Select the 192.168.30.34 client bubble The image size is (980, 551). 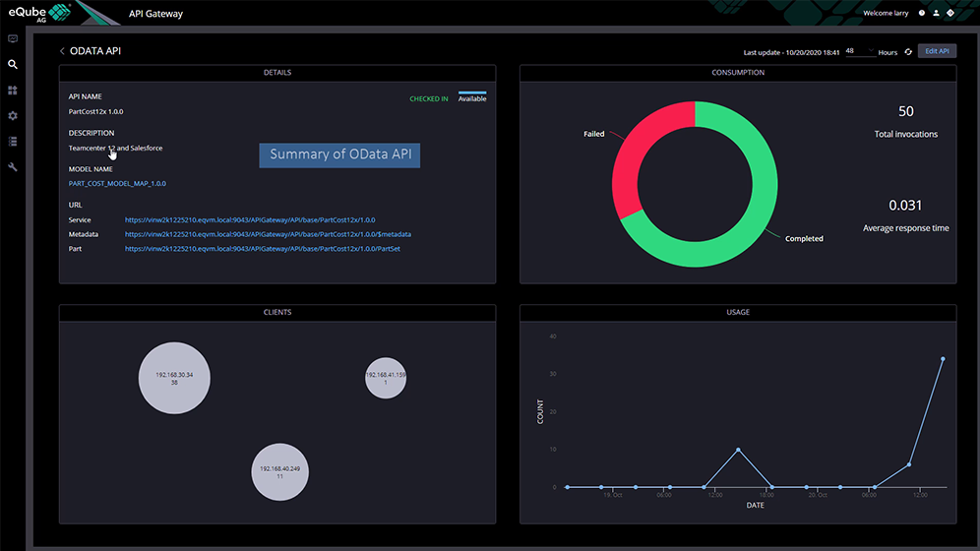174,378
